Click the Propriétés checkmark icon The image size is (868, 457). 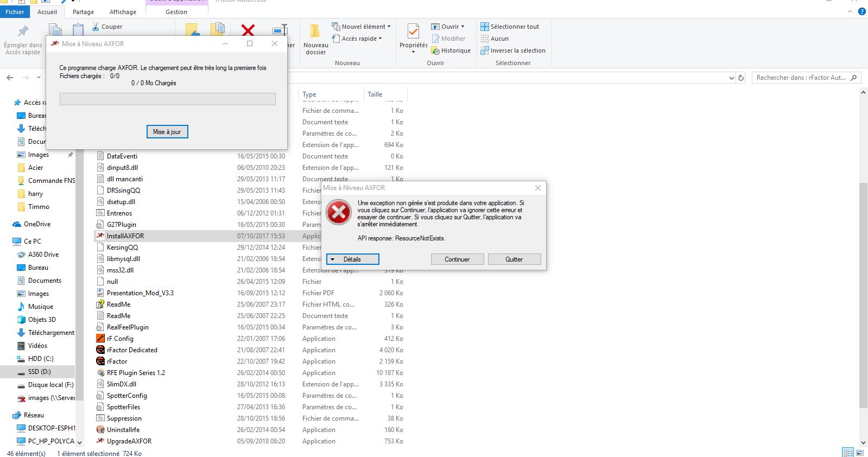pyautogui.click(x=413, y=31)
